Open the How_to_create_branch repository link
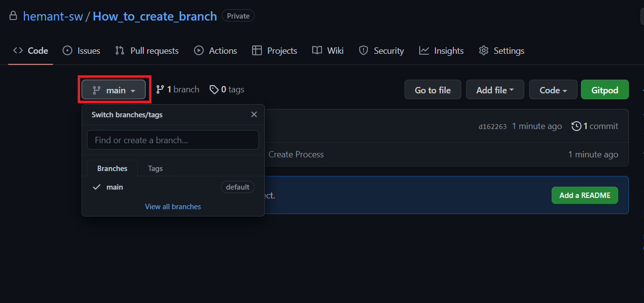This screenshot has height=303, width=644. tap(154, 16)
